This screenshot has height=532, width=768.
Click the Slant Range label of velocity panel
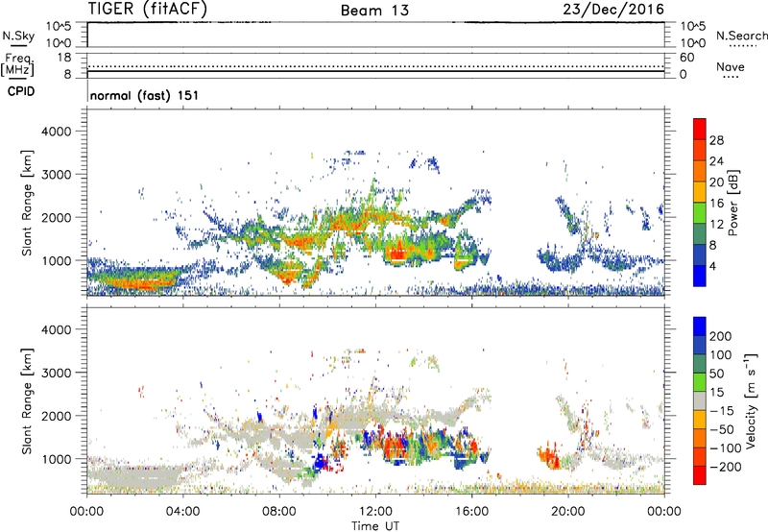tap(27, 400)
